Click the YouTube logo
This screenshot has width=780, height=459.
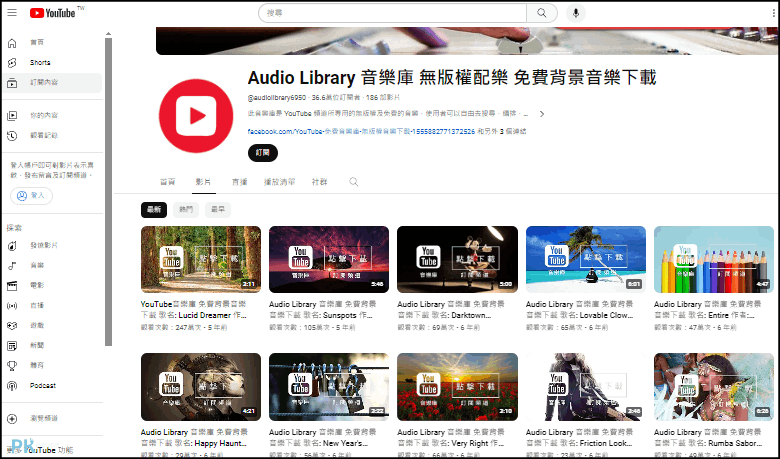tap(53, 12)
